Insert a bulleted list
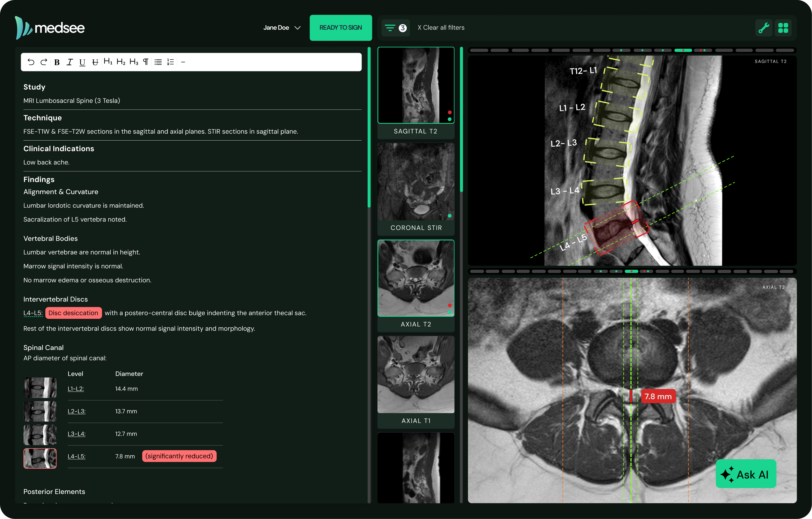 [158, 62]
